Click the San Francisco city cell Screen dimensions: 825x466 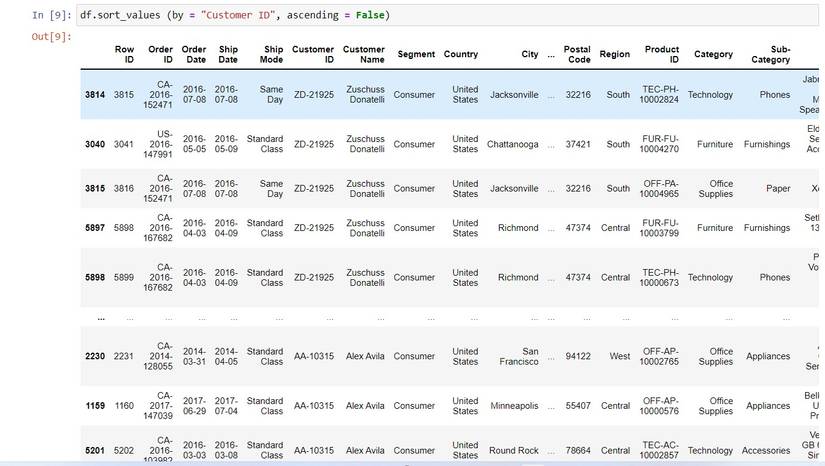point(519,356)
